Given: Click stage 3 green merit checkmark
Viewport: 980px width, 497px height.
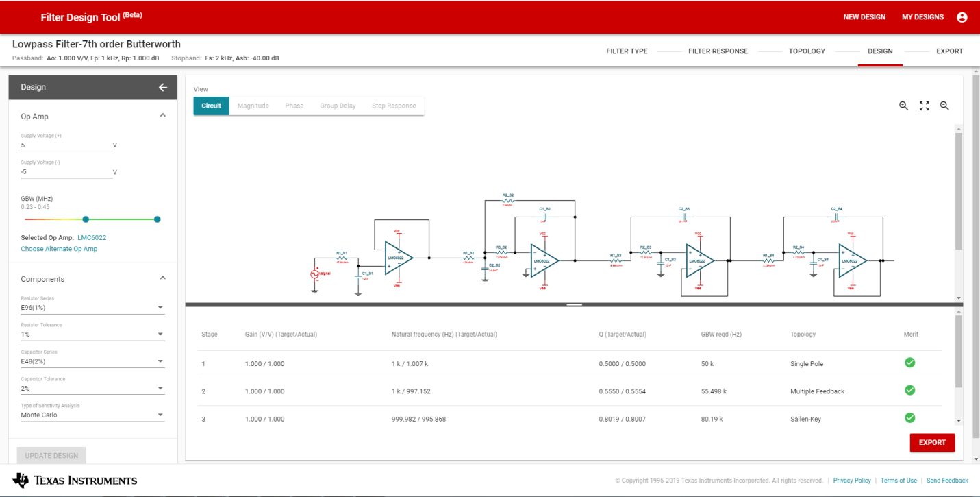Looking at the screenshot, I should [x=909, y=417].
